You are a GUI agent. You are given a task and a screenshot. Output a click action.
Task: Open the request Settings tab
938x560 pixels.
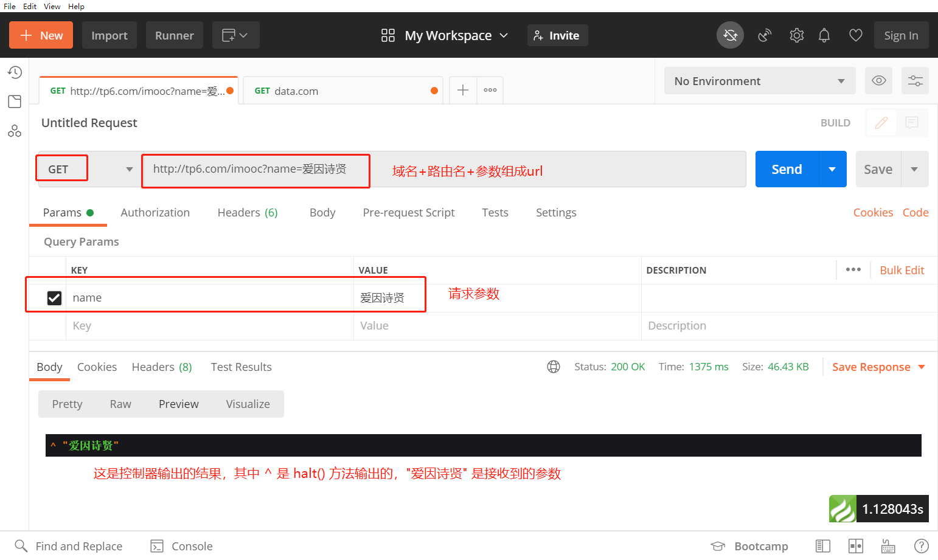pyautogui.click(x=556, y=212)
